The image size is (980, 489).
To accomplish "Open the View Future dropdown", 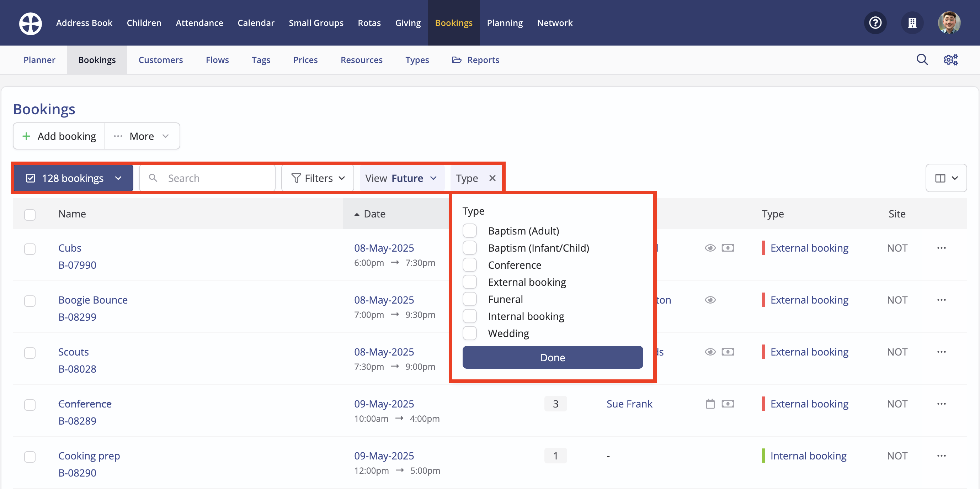I will 401,178.
